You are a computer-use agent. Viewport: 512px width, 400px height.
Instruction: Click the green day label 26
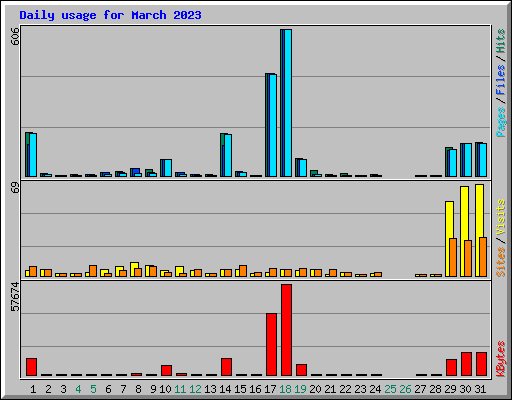(x=405, y=389)
